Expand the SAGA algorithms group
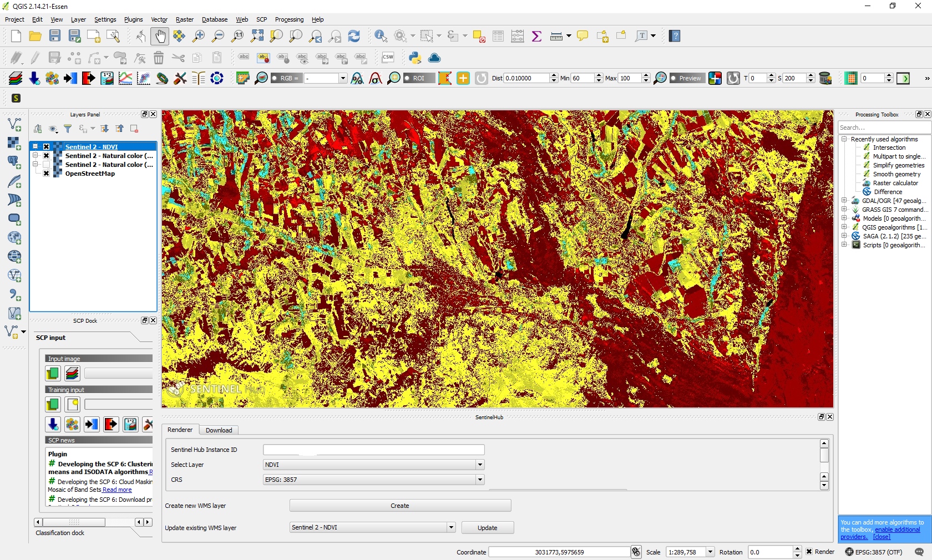Viewport: 932px width, 560px height. (x=844, y=236)
